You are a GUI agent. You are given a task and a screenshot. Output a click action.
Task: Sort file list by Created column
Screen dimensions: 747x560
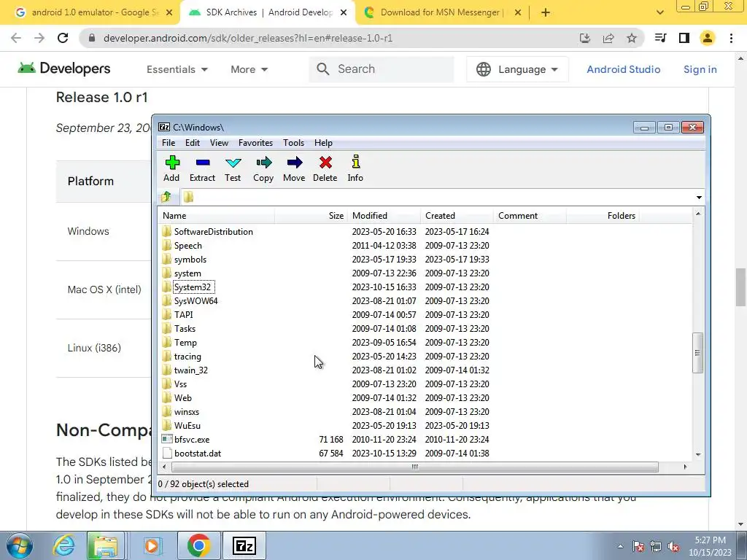click(457, 216)
